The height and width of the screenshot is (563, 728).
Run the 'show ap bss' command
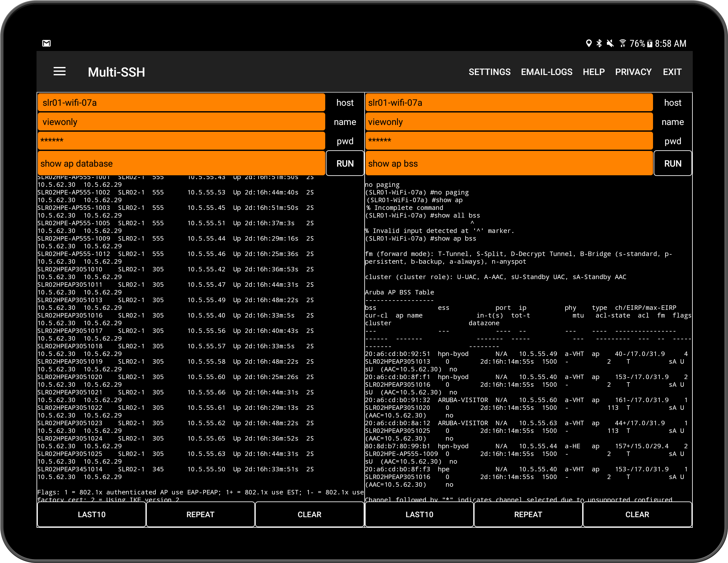pyautogui.click(x=672, y=163)
